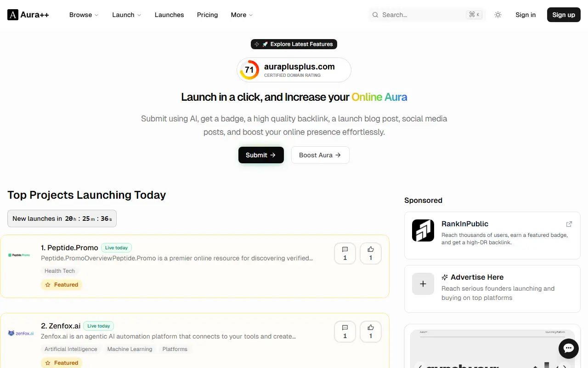Open the Pricing page
The image size is (588, 368).
[207, 15]
